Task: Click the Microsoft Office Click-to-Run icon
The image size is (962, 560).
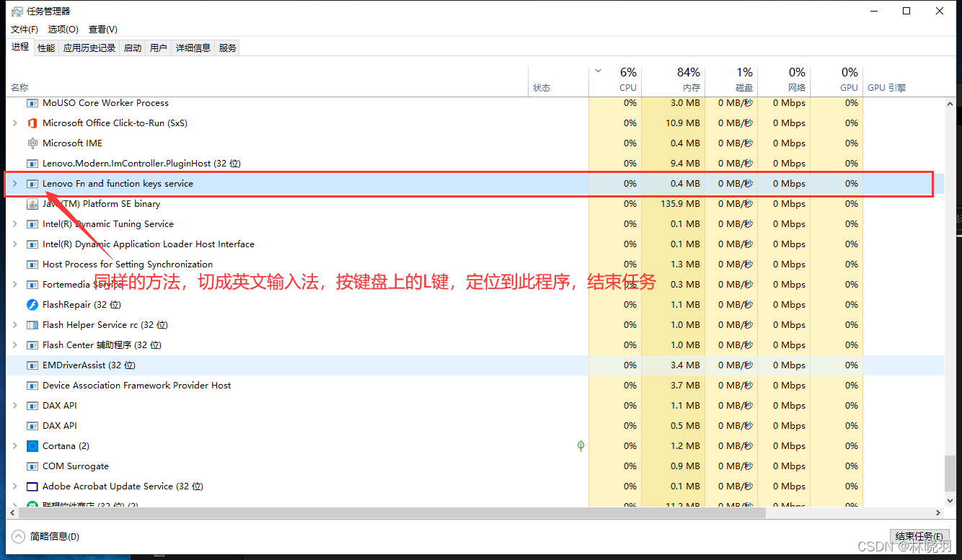Action: point(32,123)
